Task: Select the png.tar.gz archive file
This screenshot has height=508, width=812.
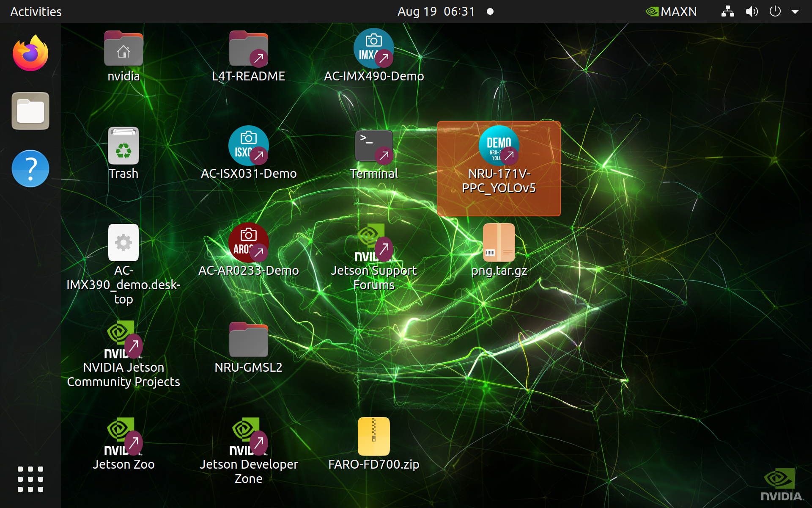Action: [x=499, y=243]
